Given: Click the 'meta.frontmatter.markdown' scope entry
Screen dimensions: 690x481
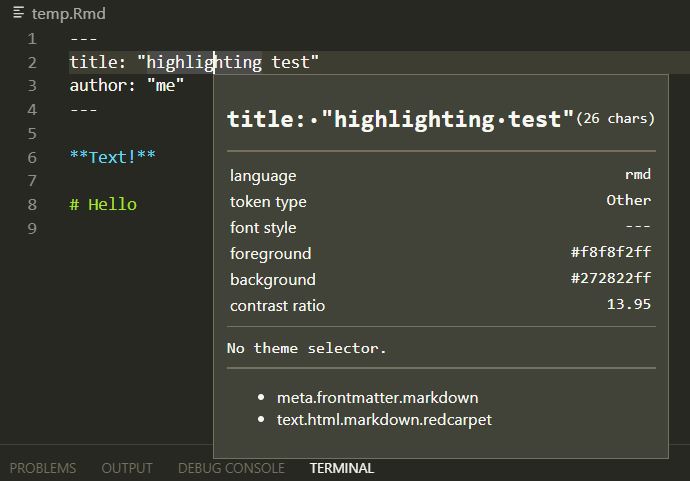Looking at the screenshot, I should pos(377,397).
